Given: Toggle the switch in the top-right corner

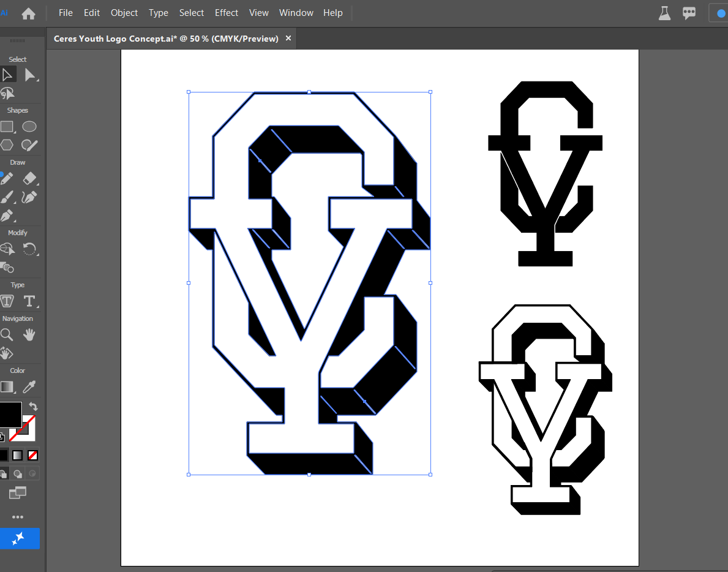Looking at the screenshot, I should pyautogui.click(x=719, y=13).
